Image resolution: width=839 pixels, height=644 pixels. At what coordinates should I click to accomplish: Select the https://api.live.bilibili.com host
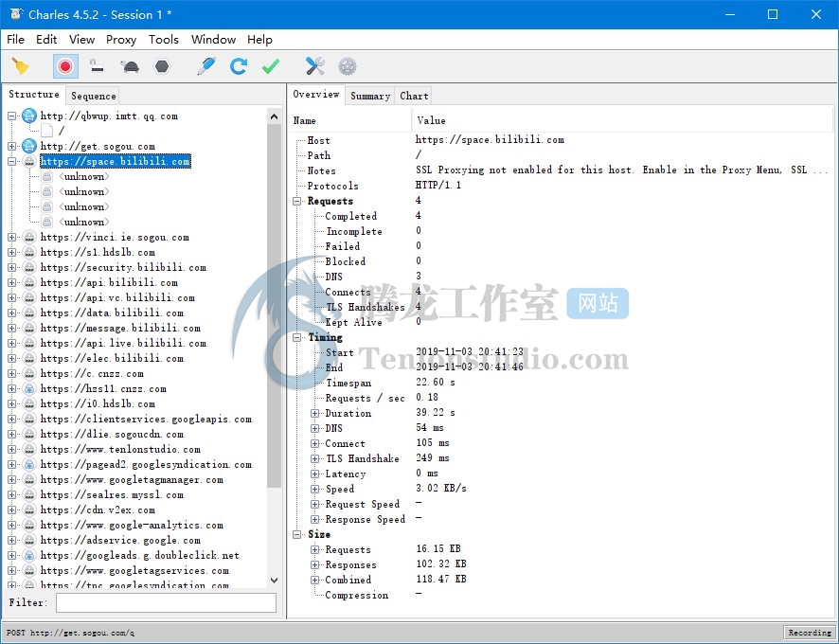123,343
